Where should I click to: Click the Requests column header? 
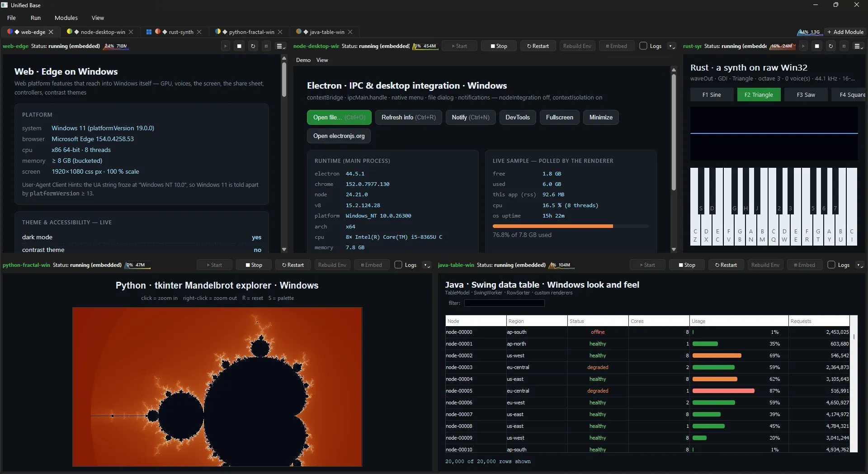pos(819,321)
